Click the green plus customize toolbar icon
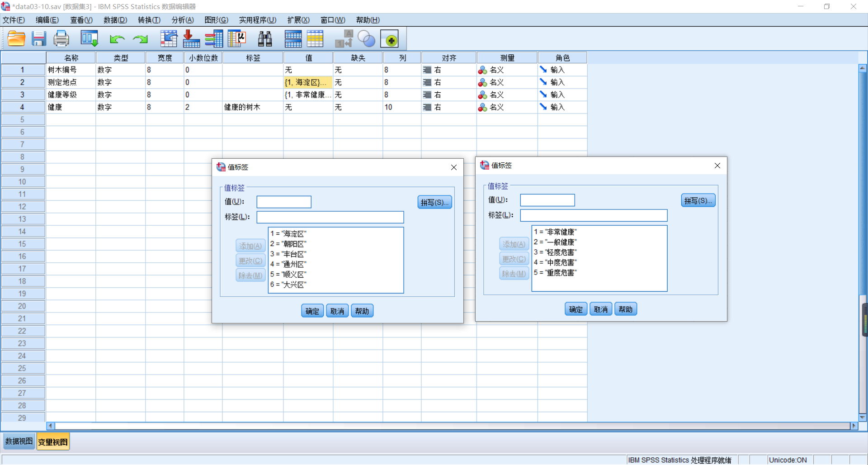Screen dimensions: 868x465 (x=390, y=39)
